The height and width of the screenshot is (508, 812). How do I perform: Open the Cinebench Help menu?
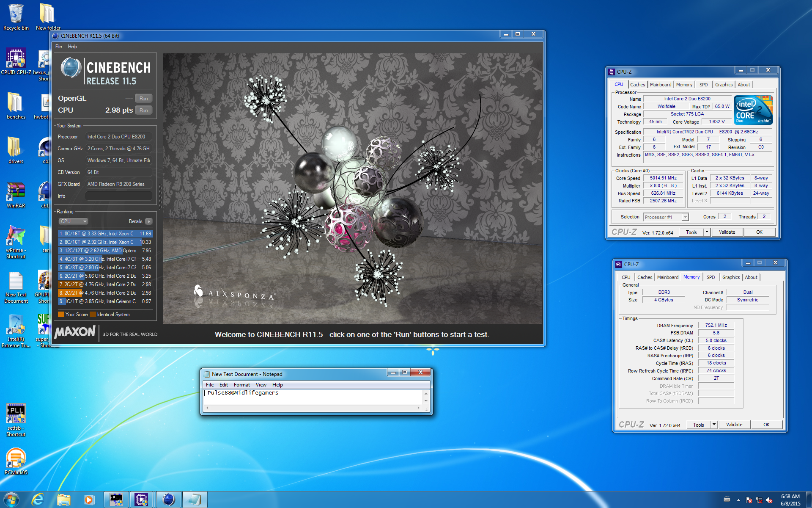click(73, 47)
